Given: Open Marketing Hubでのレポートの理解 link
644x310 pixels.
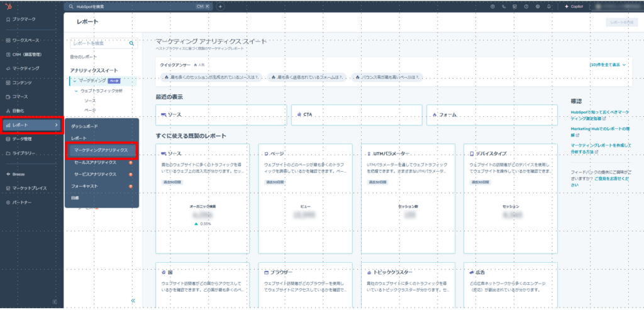Looking at the screenshot, I should coord(600,131).
